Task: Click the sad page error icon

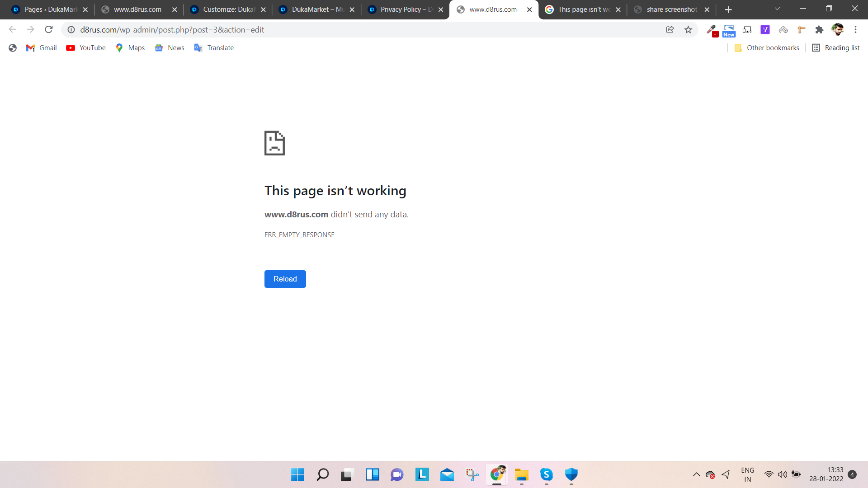Action: pos(274,143)
